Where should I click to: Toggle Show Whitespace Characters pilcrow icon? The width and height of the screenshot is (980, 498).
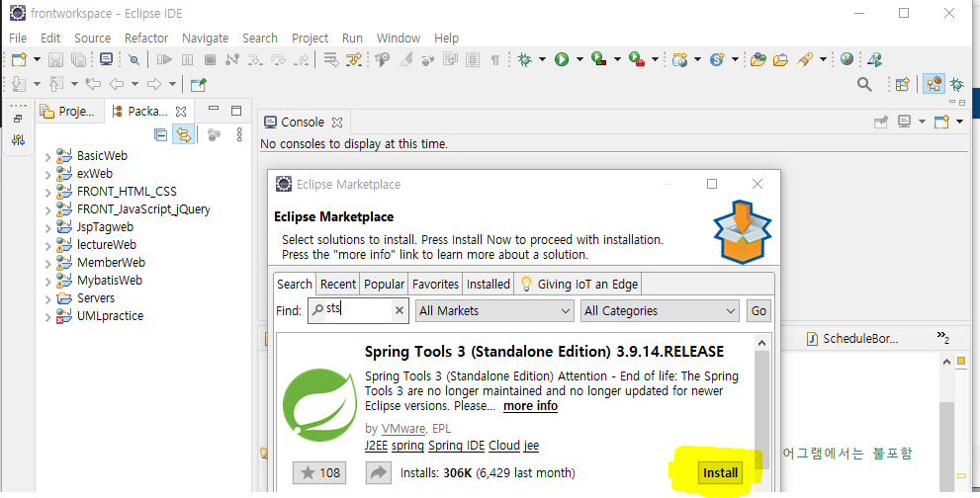tap(495, 59)
